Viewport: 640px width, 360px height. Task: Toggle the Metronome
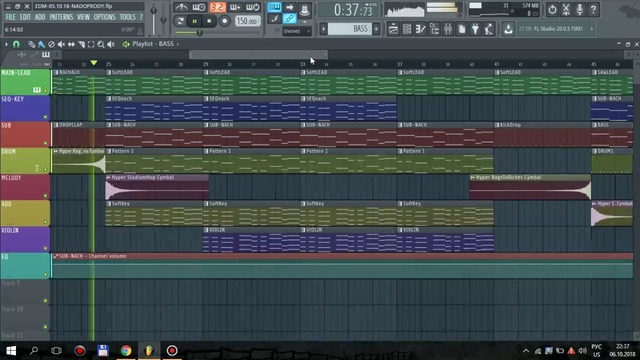[181, 7]
